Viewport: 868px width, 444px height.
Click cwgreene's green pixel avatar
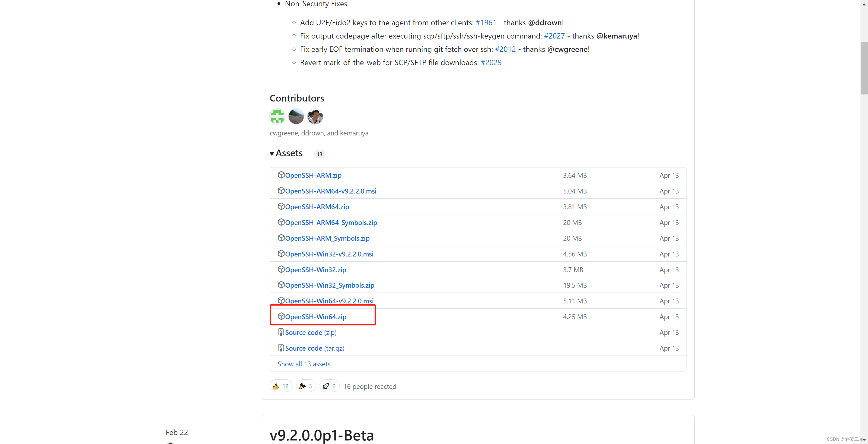[x=277, y=117]
